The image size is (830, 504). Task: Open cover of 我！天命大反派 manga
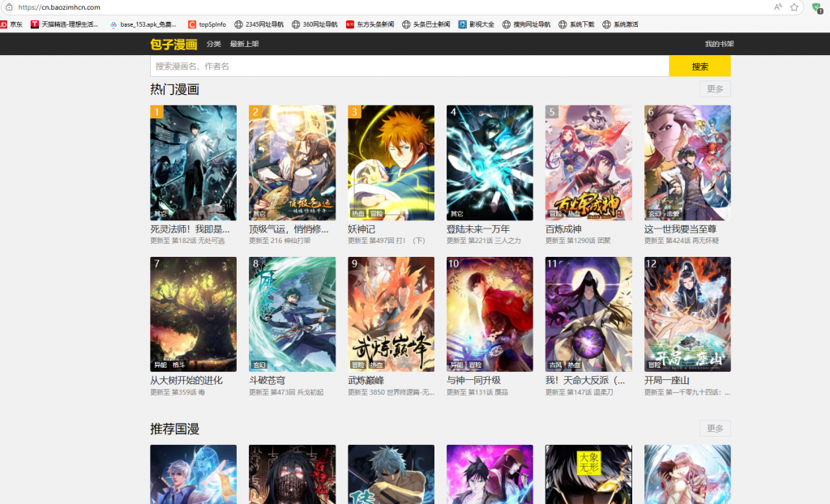[x=588, y=314]
